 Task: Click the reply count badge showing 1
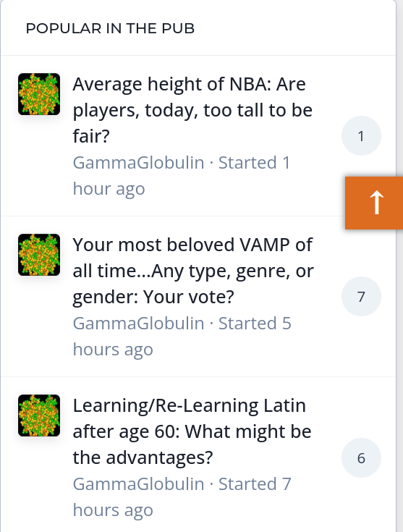361,136
